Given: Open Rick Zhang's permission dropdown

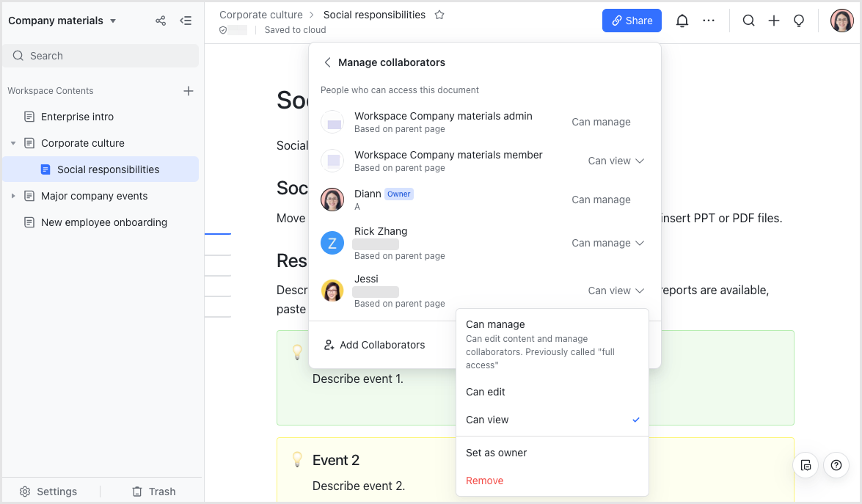Looking at the screenshot, I should (x=608, y=243).
